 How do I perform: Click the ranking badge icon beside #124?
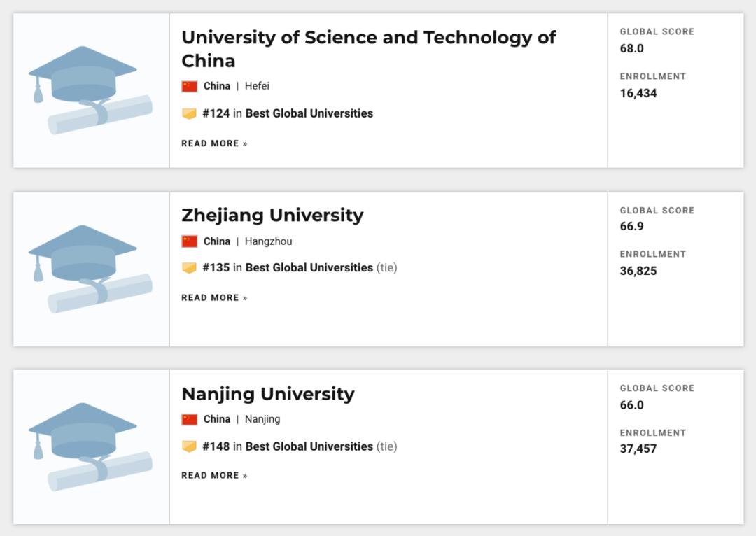[189, 113]
